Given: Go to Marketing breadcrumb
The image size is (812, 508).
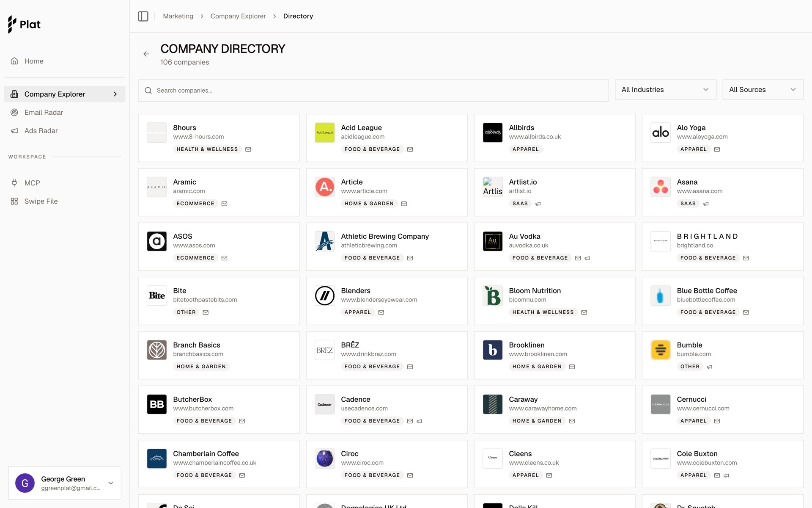Looking at the screenshot, I should coord(178,16).
